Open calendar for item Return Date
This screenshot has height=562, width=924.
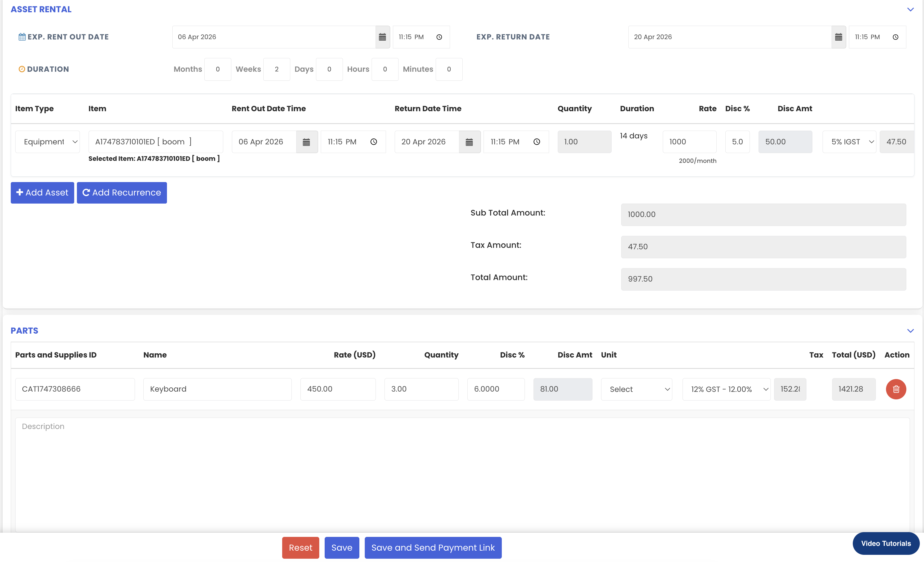click(x=469, y=142)
